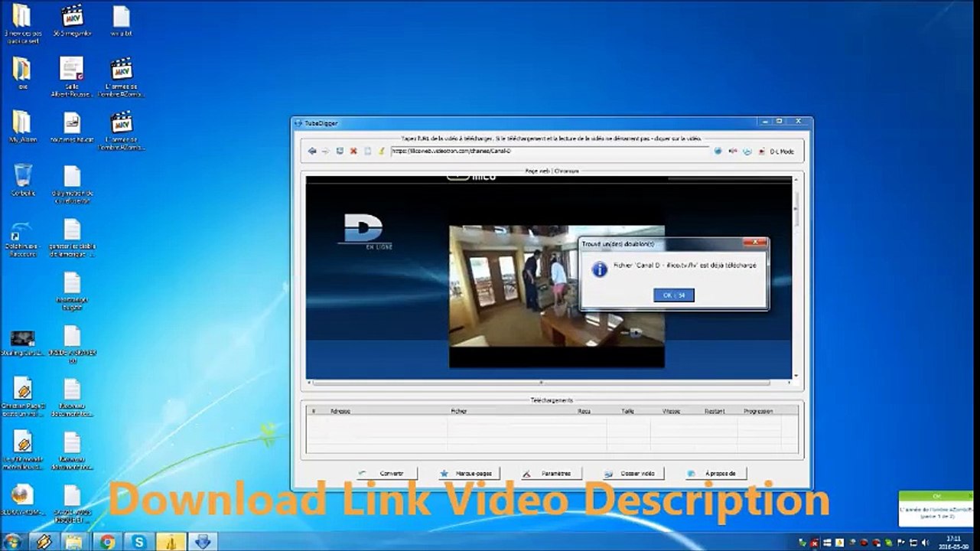Toggle the sound mute speaker icon
This screenshot has width=980, height=551.
click(x=733, y=152)
